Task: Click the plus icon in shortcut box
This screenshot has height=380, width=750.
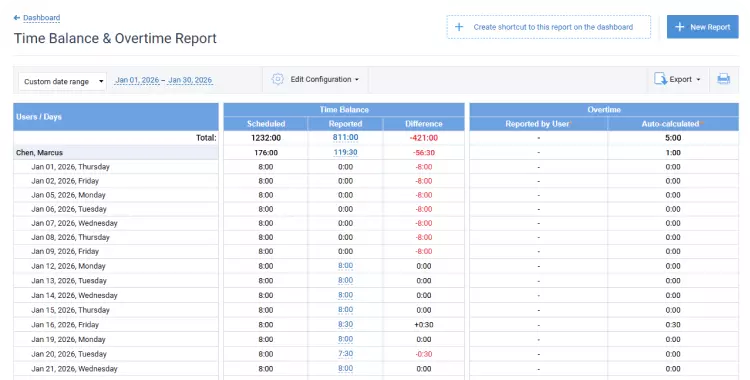Action: (x=459, y=27)
